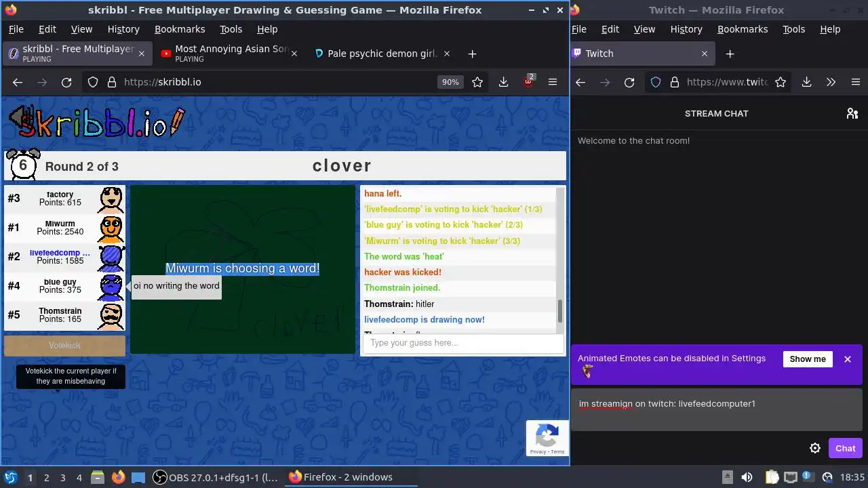
Task: Click the Twitch chat message box
Action: [716, 410]
